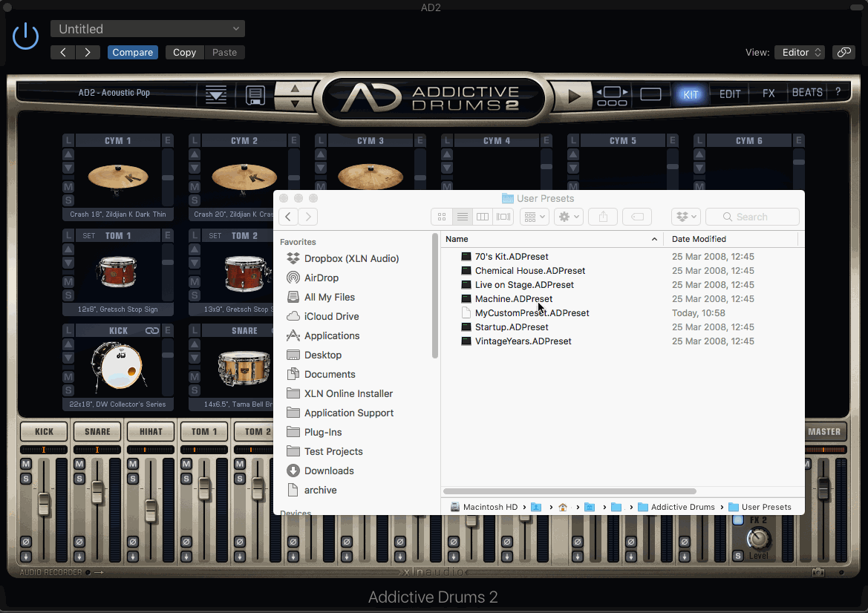This screenshot has height=613, width=868.
Task: Click the Finder share icon
Action: 603,217
